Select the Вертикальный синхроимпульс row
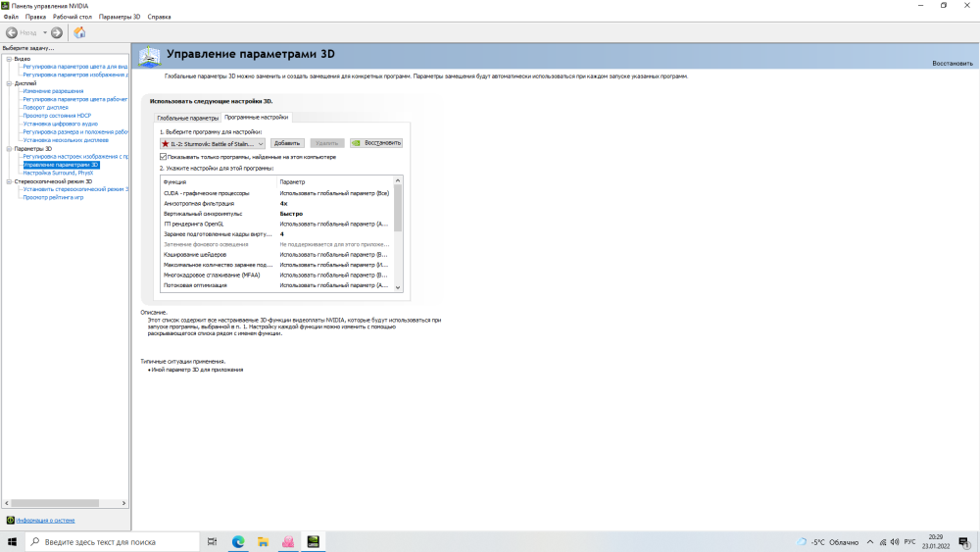Viewport: 980px width, 552px height. click(277, 214)
